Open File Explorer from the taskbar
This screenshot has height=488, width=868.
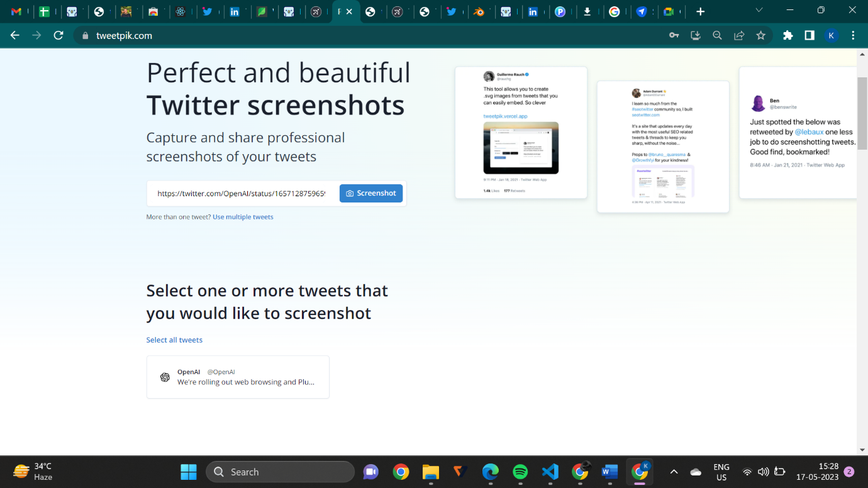pyautogui.click(x=430, y=472)
